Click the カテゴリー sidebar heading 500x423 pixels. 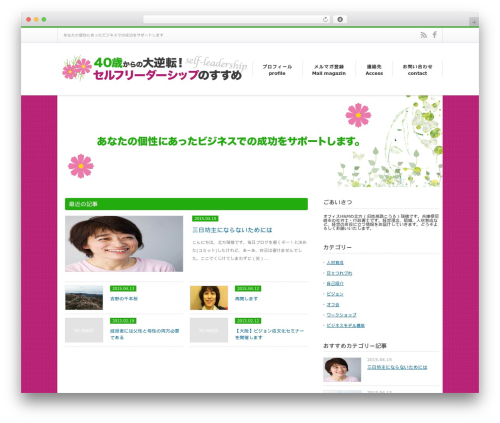(x=337, y=247)
